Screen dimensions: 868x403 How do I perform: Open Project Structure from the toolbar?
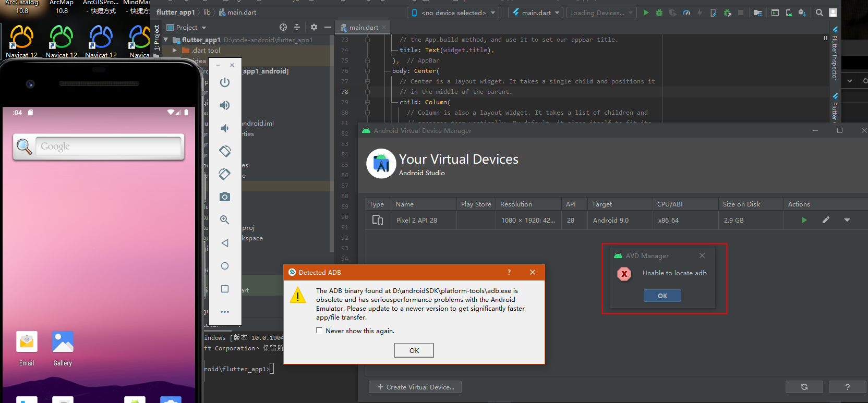pyautogui.click(x=758, y=13)
